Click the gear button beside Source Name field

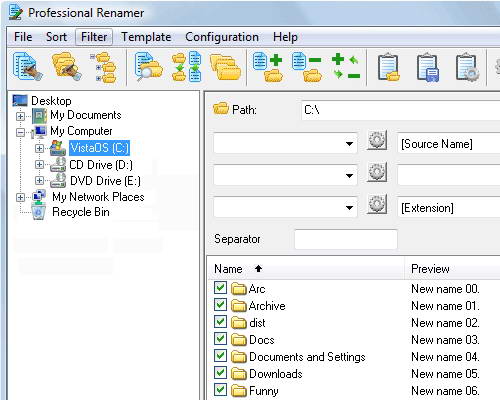377,140
